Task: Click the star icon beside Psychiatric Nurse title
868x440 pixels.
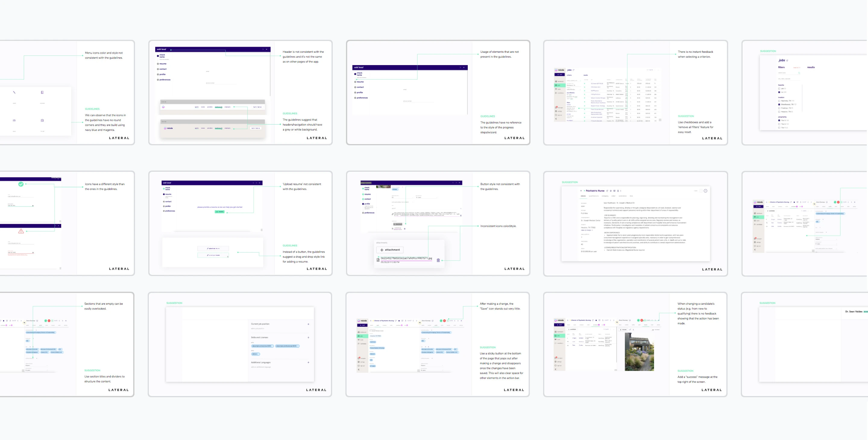Action: coord(611,191)
